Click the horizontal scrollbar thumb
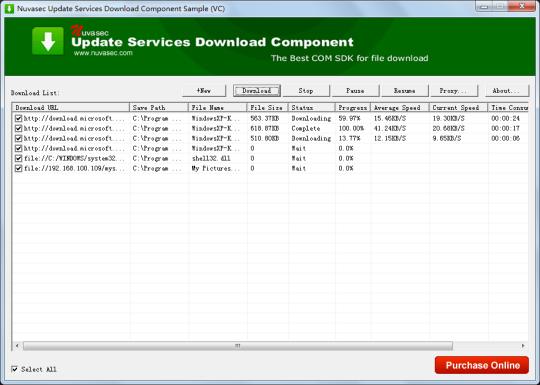Viewport: 540px width, 385px height. [x=238, y=345]
